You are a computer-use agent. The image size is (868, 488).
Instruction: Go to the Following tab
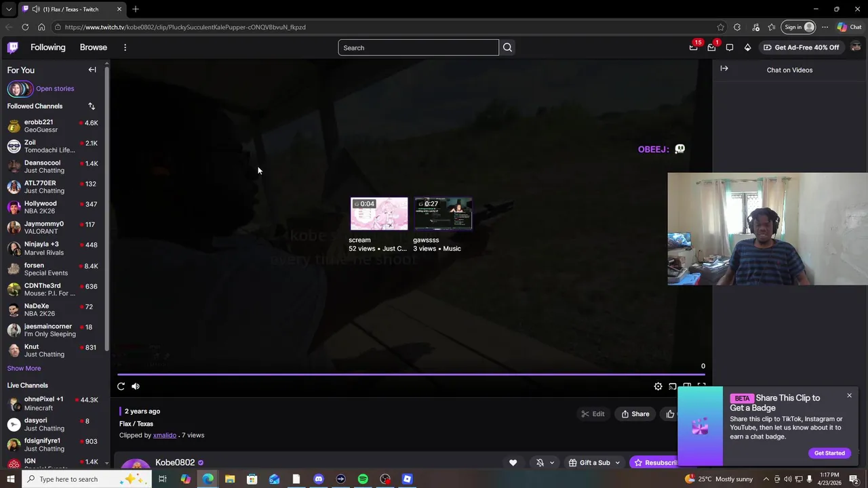[48, 47]
